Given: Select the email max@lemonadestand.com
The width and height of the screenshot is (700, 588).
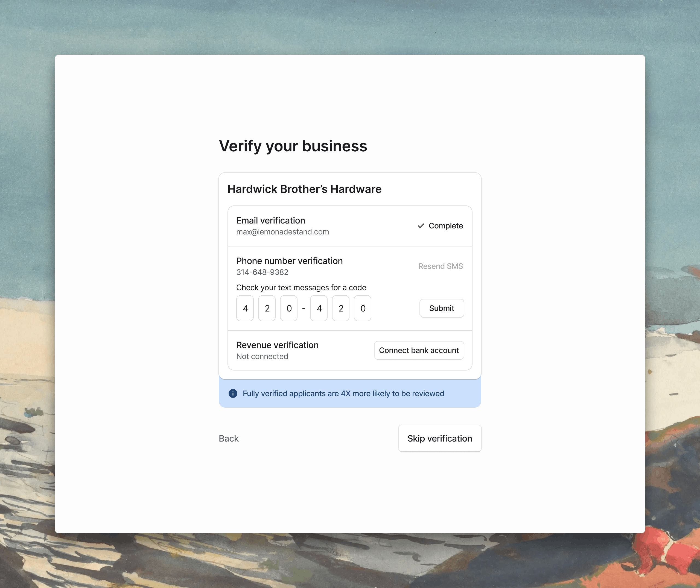Looking at the screenshot, I should point(282,232).
